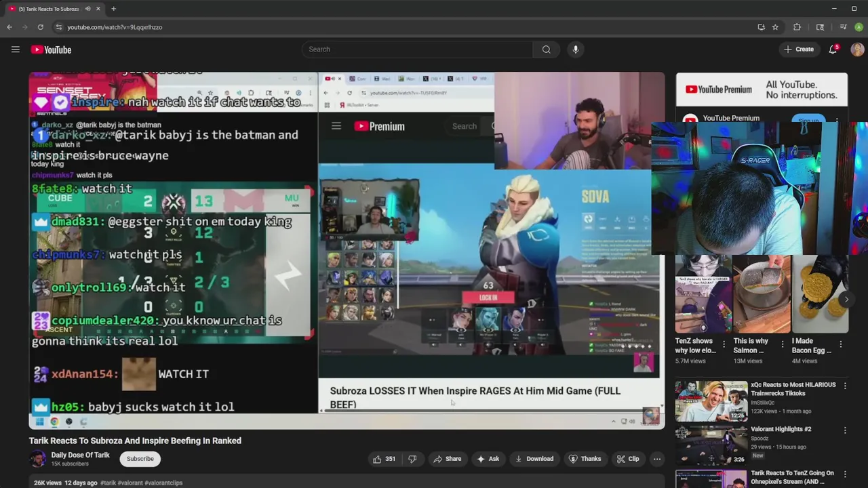
Task: Like the video
Action: pos(384,459)
